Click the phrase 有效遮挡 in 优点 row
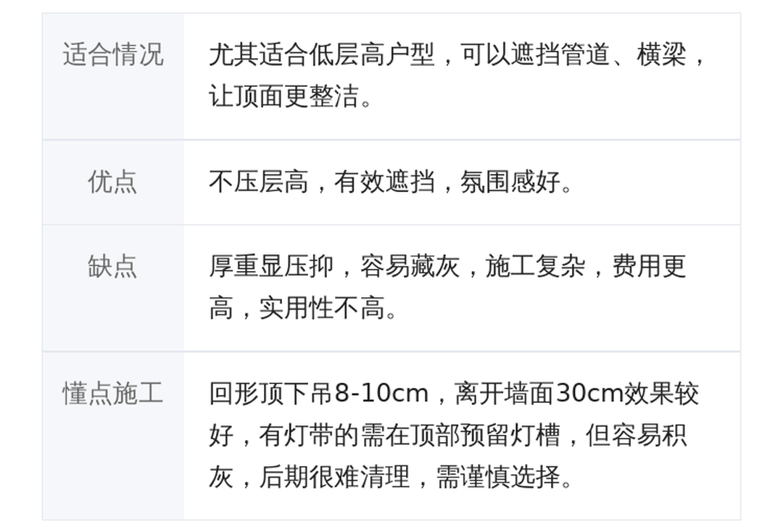 (x=384, y=182)
